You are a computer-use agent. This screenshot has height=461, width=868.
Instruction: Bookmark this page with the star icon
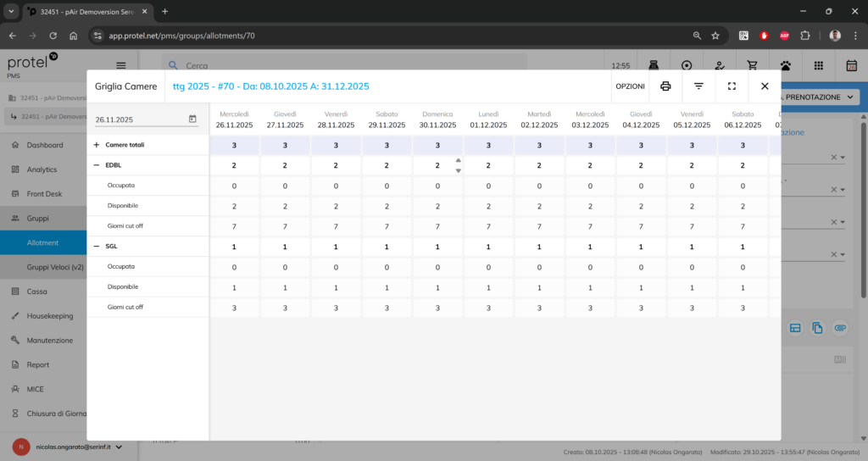715,36
